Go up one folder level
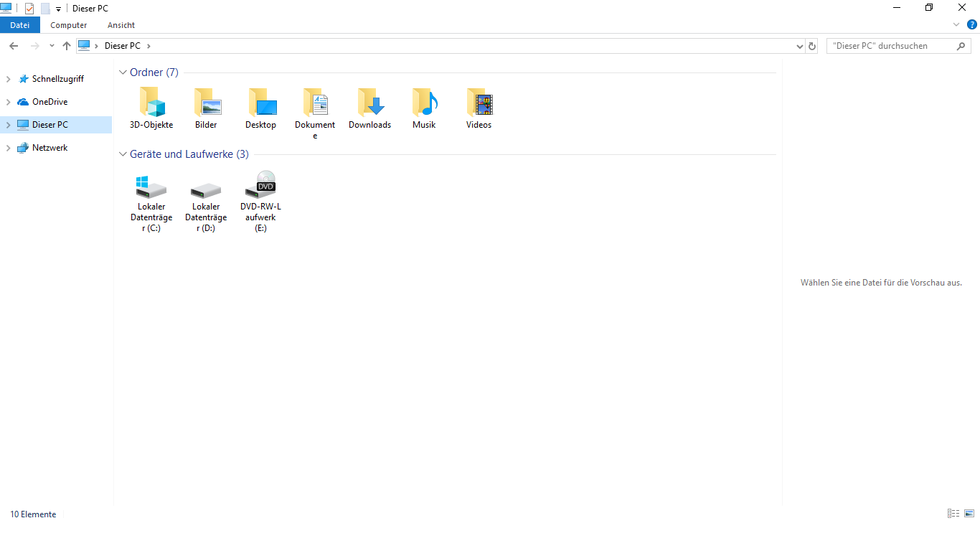 (67, 46)
